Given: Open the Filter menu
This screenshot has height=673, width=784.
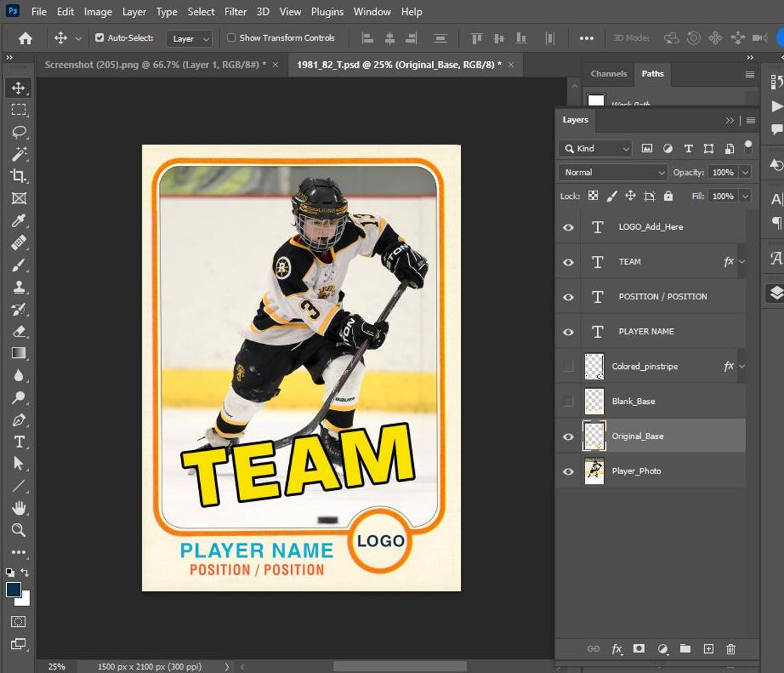Looking at the screenshot, I should pyautogui.click(x=235, y=12).
